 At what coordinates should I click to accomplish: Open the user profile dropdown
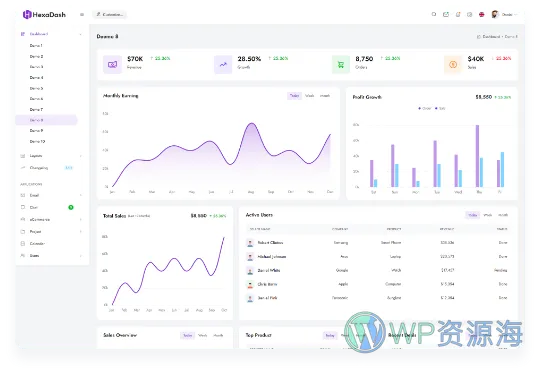[x=504, y=14]
